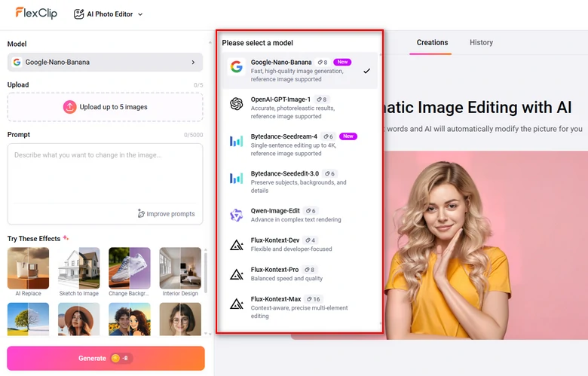Select the AI Replace effect thumbnail
The width and height of the screenshot is (588, 376).
click(x=28, y=268)
